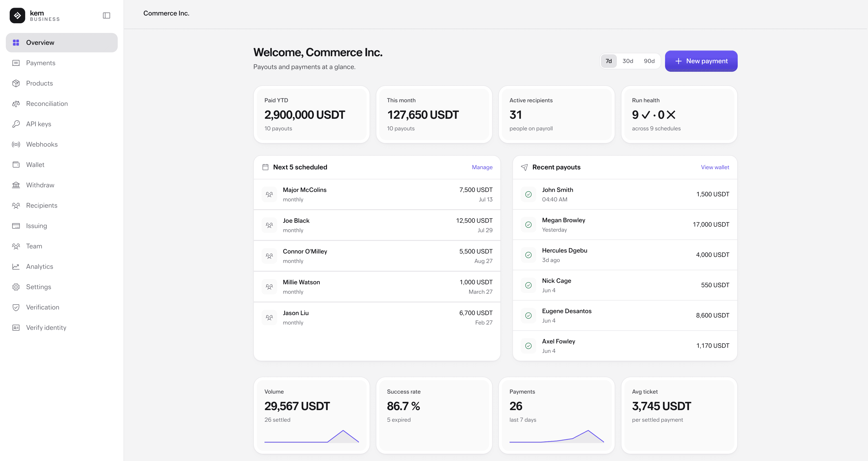Click the success checkmark beside Hercules Dgebu

[528, 255]
